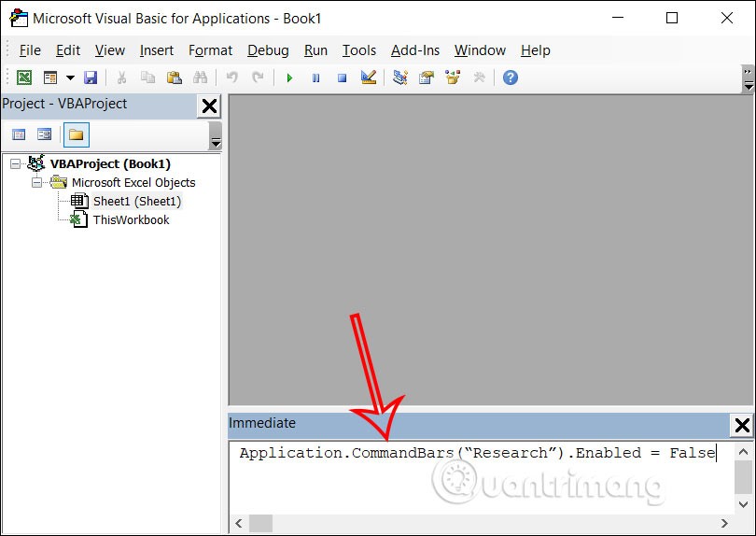Image resolution: width=756 pixels, height=536 pixels.
Task: Open the Tools menu
Action: pos(358,50)
